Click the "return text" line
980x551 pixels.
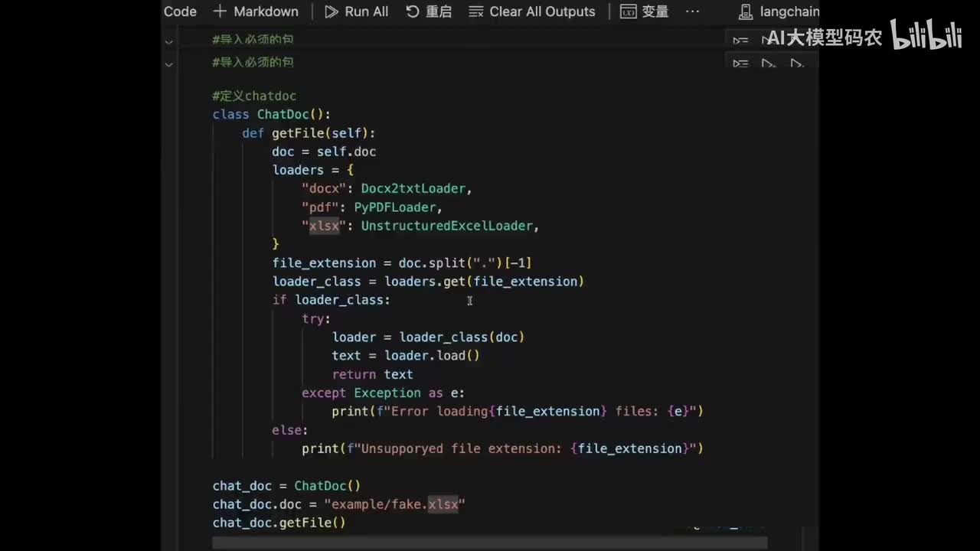pos(372,374)
